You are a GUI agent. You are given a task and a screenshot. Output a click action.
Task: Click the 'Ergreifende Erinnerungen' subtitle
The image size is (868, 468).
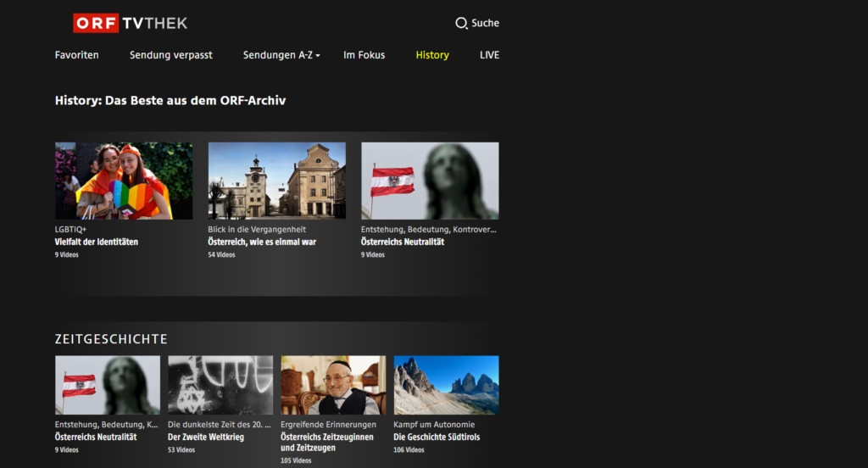click(328, 424)
